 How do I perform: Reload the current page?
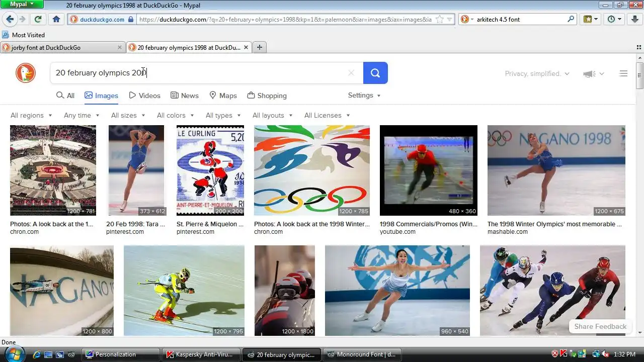click(38, 19)
